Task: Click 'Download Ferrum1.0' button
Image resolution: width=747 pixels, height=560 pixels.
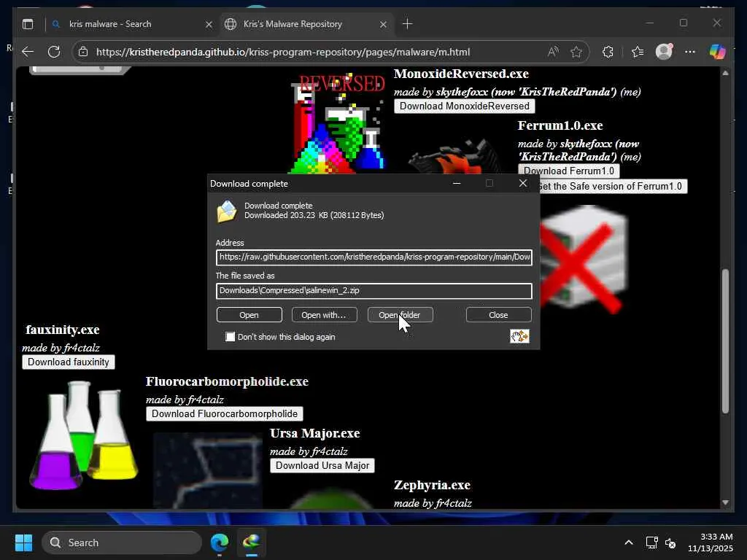Action: click(x=569, y=171)
